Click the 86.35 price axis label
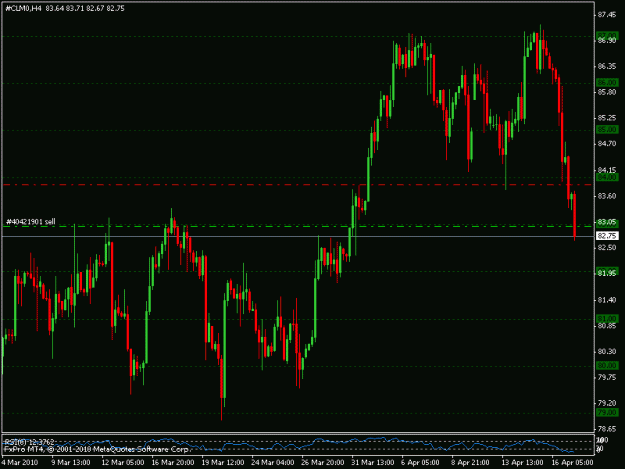The image size is (625, 469). tap(607, 66)
